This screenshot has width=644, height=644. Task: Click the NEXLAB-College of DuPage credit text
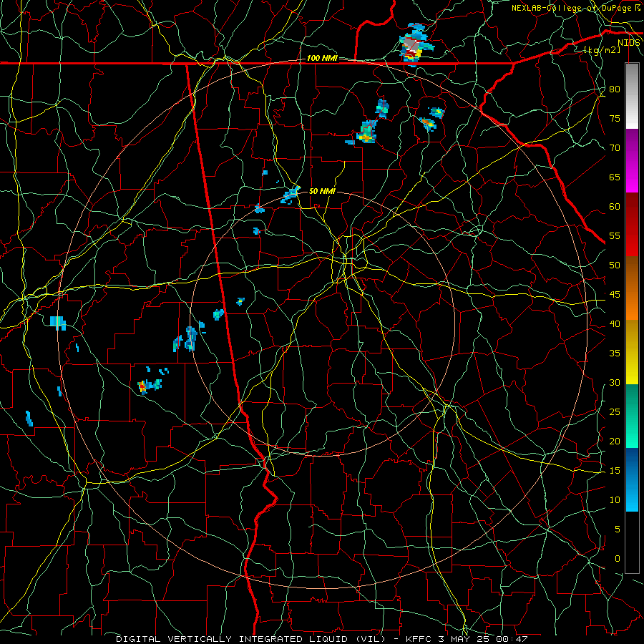[575, 8]
